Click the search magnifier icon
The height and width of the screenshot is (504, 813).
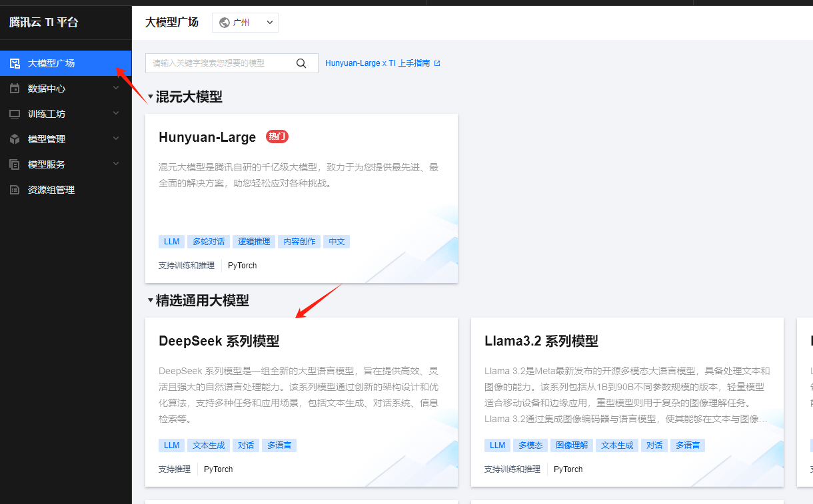pyautogui.click(x=301, y=63)
